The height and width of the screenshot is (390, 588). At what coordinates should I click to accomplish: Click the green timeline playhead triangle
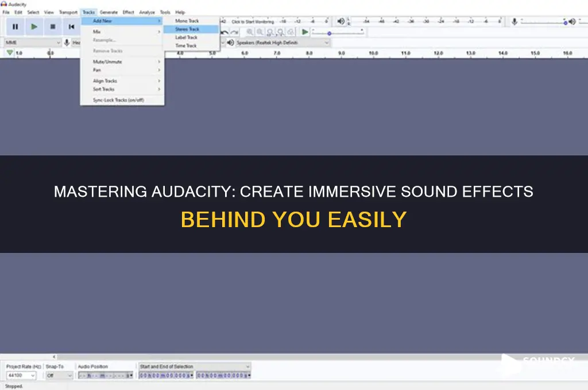(x=10, y=53)
